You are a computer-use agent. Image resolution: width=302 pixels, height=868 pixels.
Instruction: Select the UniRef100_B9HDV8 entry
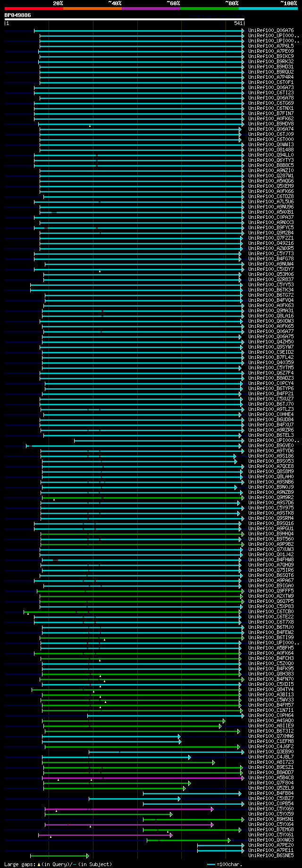click(x=271, y=124)
